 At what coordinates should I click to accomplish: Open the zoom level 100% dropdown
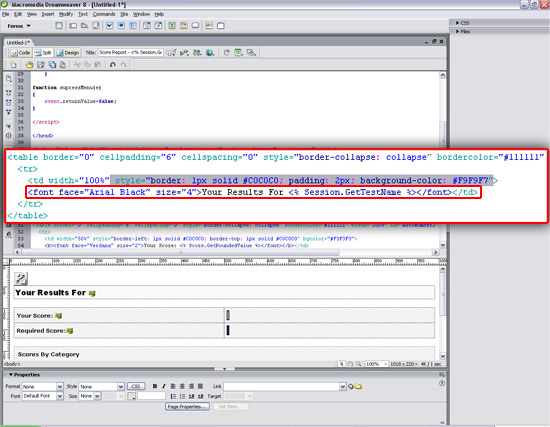pyautogui.click(x=376, y=364)
